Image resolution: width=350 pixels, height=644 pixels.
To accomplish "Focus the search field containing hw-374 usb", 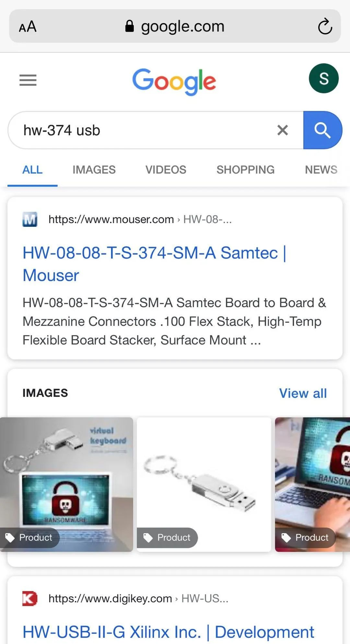I will pyautogui.click(x=143, y=130).
